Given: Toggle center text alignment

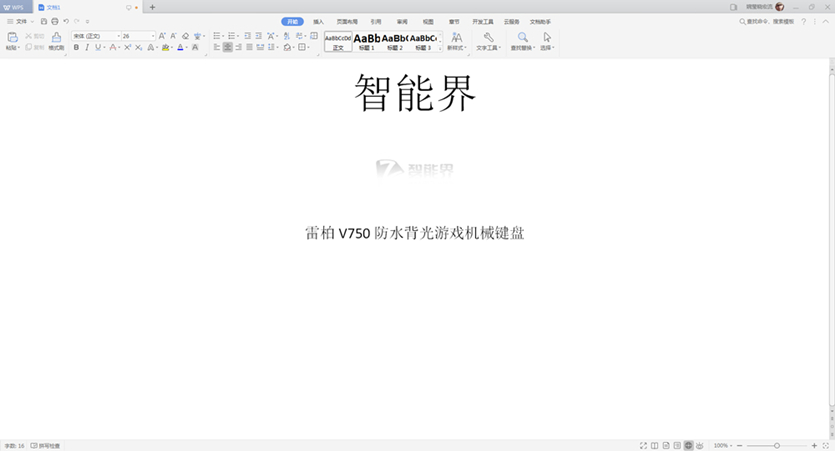Looking at the screenshot, I should pos(228,47).
